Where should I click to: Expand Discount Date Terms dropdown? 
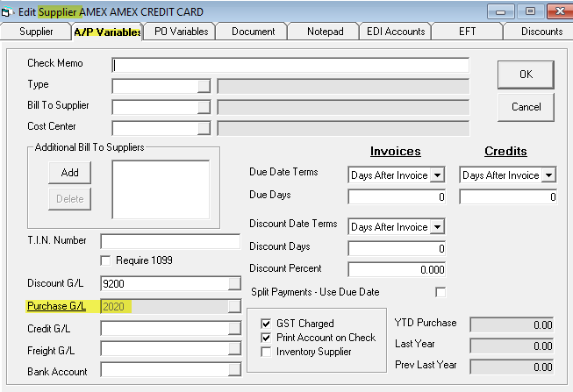coord(437,227)
